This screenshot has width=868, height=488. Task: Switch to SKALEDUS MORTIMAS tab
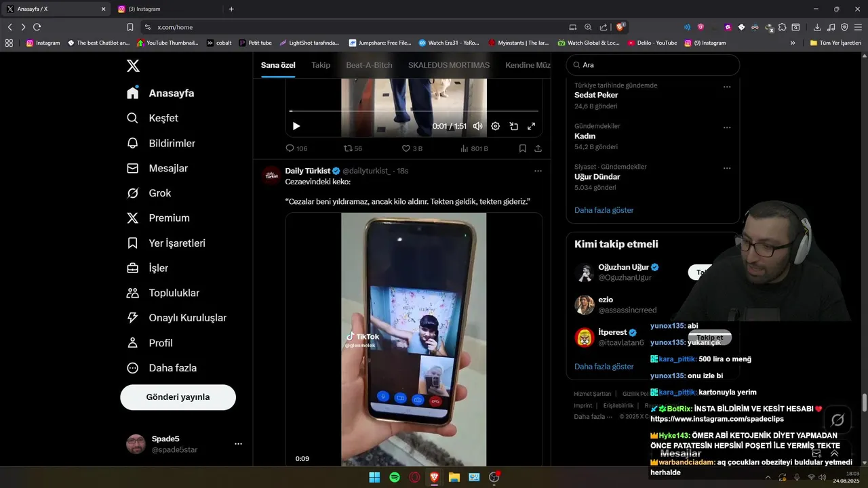pyautogui.click(x=449, y=65)
